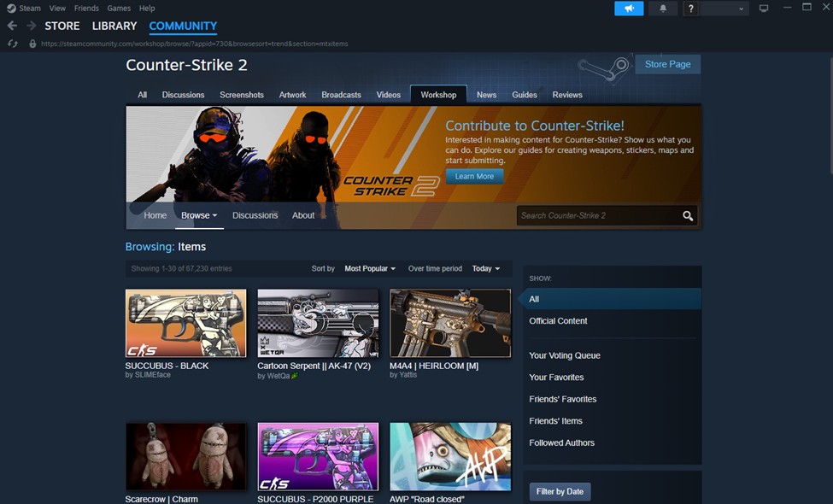Click the Store Page button
833x504 pixels.
pos(668,64)
